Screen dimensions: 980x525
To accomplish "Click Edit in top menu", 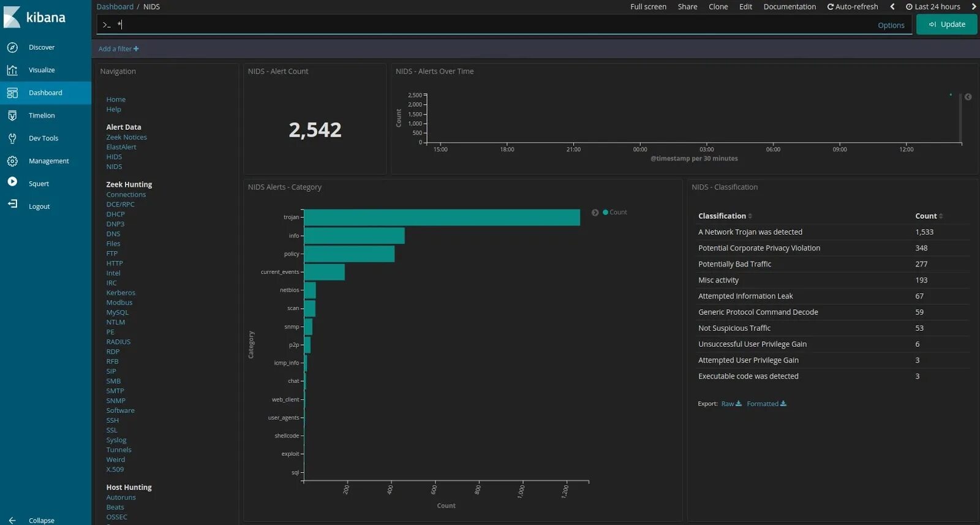I will pyautogui.click(x=745, y=7).
